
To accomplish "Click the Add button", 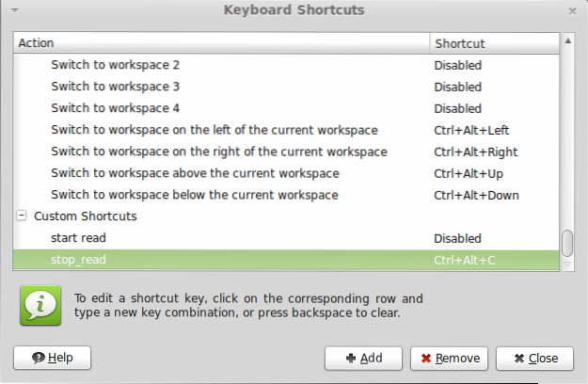I will 363,358.
